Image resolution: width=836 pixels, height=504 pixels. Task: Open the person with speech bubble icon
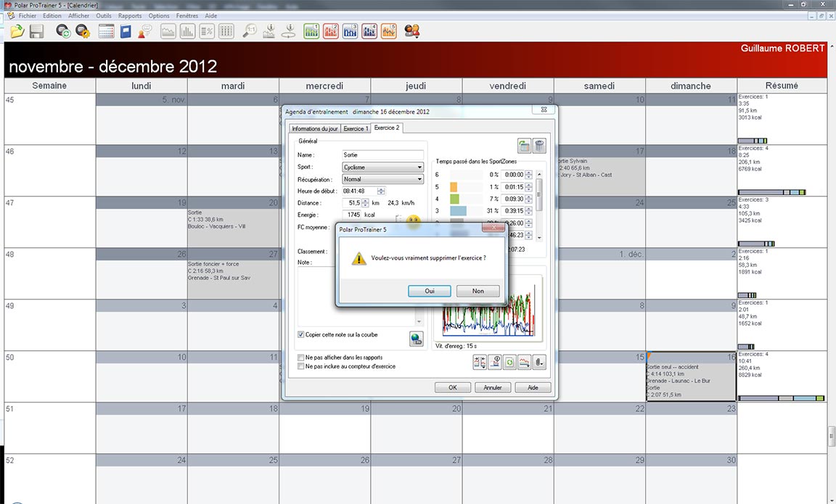tap(144, 31)
